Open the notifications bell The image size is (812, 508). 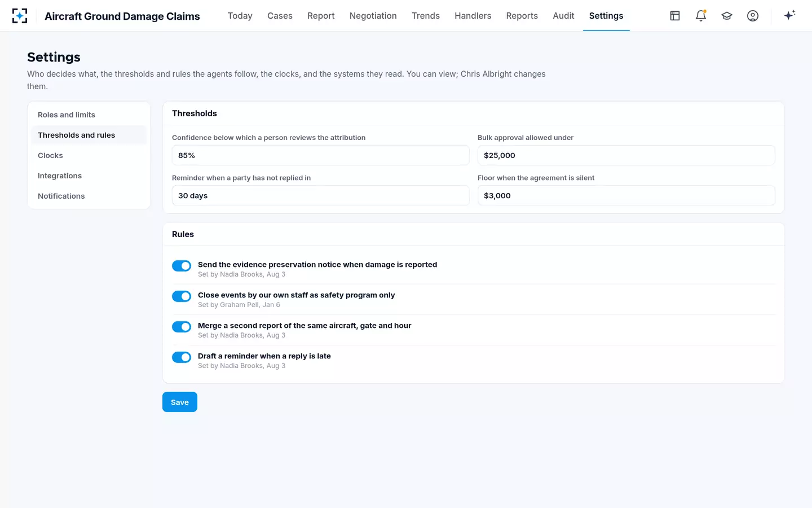point(701,16)
